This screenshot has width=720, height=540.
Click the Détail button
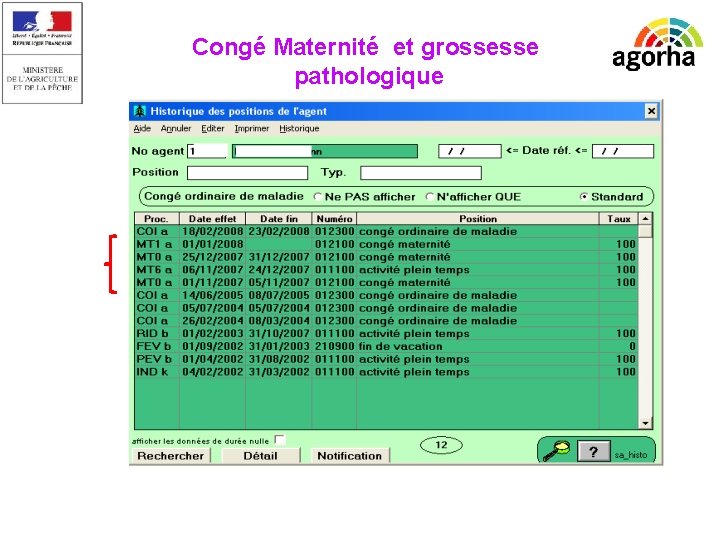(260, 456)
